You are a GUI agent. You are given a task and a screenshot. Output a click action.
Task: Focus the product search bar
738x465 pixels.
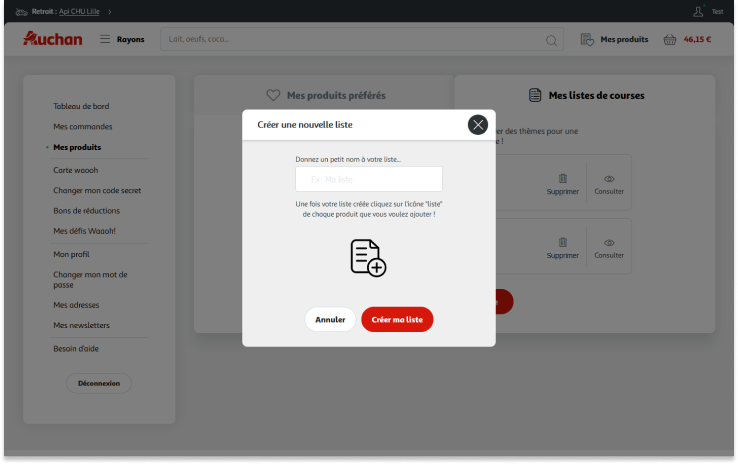(350, 40)
